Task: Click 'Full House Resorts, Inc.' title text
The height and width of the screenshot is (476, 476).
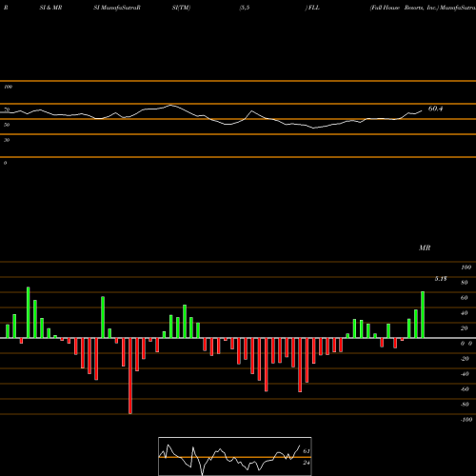Action: 404,8
